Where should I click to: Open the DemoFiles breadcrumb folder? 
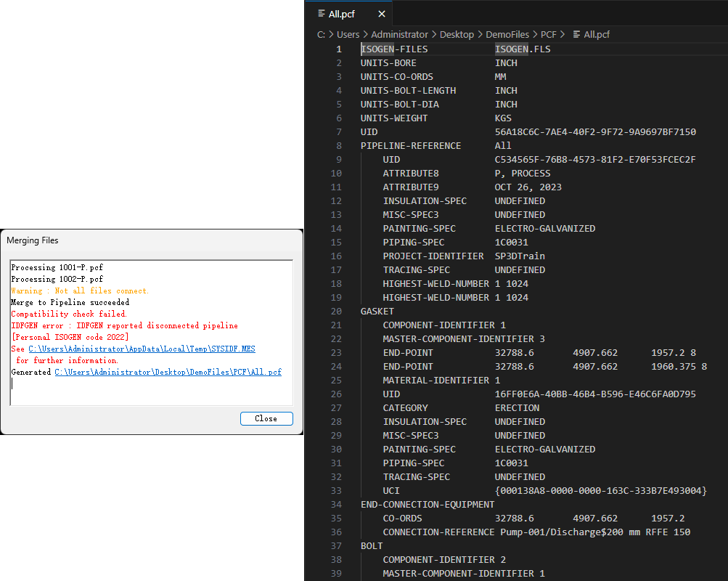(507, 35)
